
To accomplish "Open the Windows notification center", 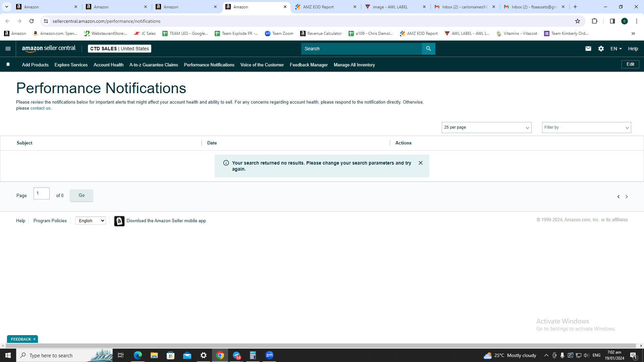I will click(633, 355).
